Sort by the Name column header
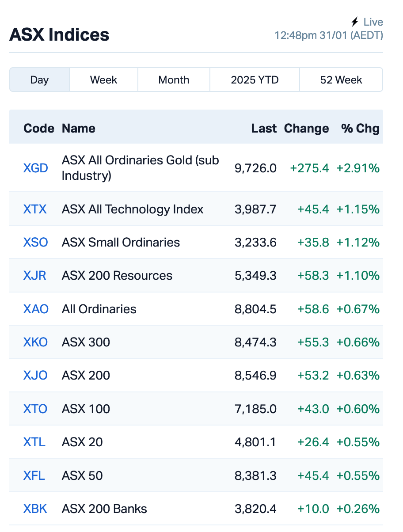 [79, 129]
